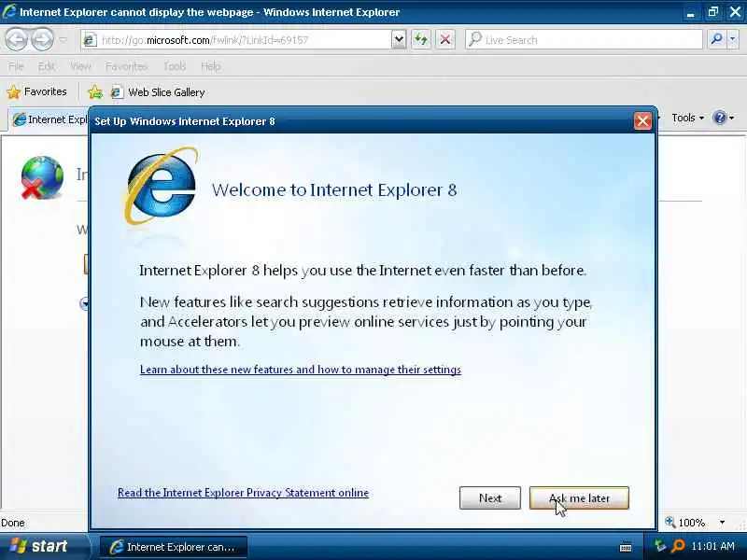Click the error globe icon on page
Image resolution: width=747 pixels, height=560 pixels.
click(x=41, y=177)
